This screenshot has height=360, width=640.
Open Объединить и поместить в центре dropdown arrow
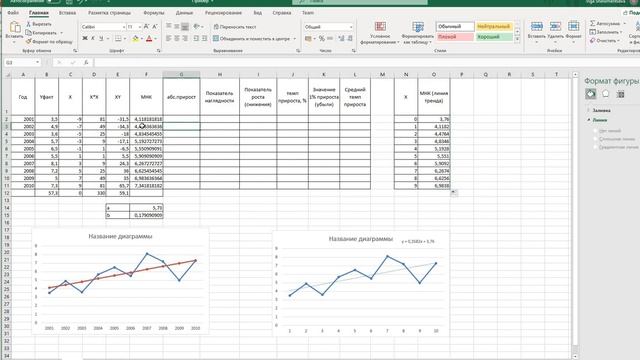[x=295, y=39]
